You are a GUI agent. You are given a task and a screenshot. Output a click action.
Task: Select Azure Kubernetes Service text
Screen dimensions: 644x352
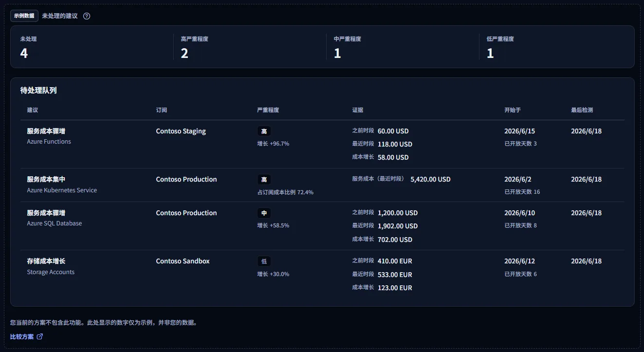62,190
